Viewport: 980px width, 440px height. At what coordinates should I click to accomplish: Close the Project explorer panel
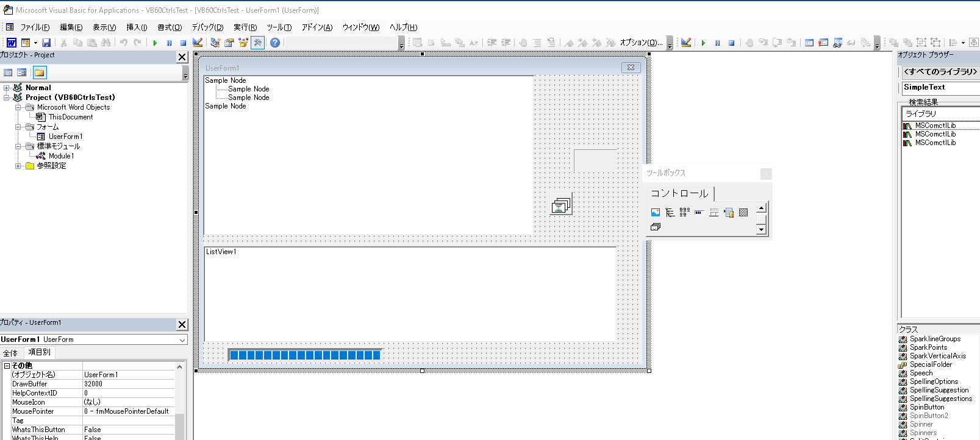pos(182,57)
